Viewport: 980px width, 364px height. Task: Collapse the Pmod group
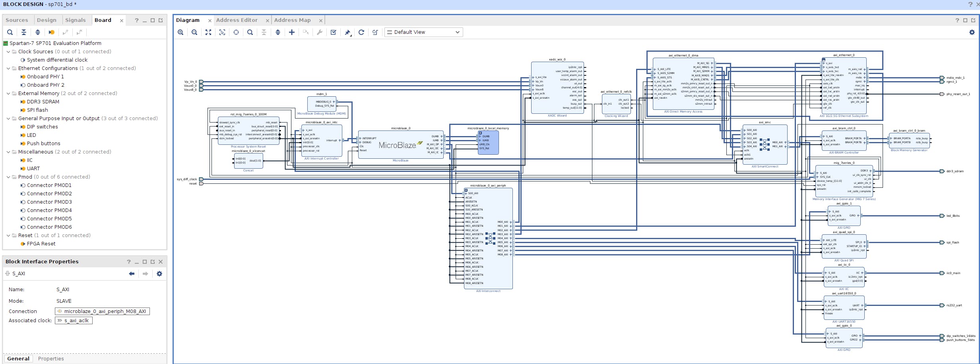tap(8, 177)
